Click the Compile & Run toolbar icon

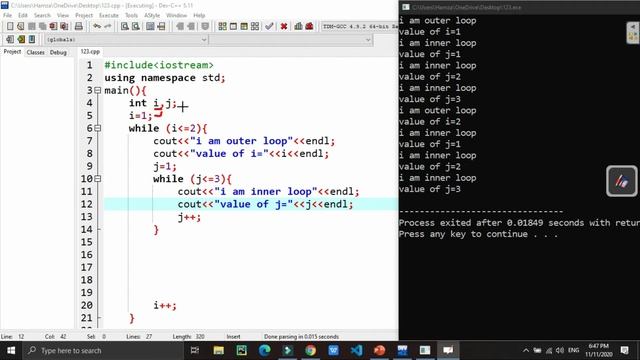[244, 27]
